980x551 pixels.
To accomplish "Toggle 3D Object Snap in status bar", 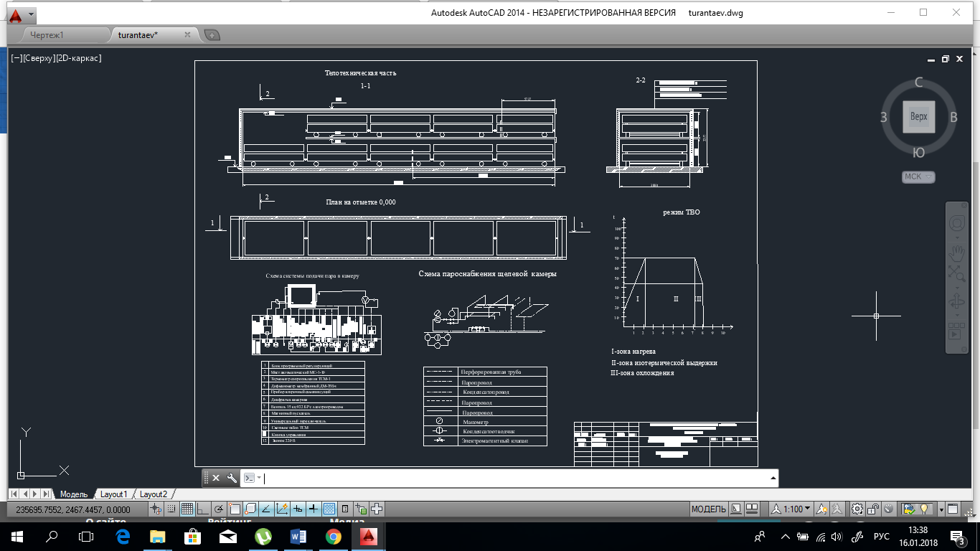I will 250,509.
